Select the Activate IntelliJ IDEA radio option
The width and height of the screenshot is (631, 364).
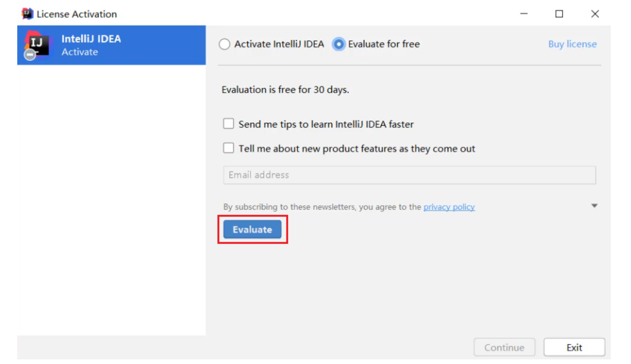225,44
